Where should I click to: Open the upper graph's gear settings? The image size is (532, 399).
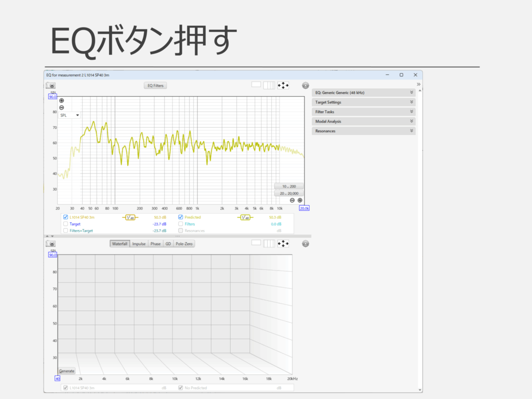point(305,85)
